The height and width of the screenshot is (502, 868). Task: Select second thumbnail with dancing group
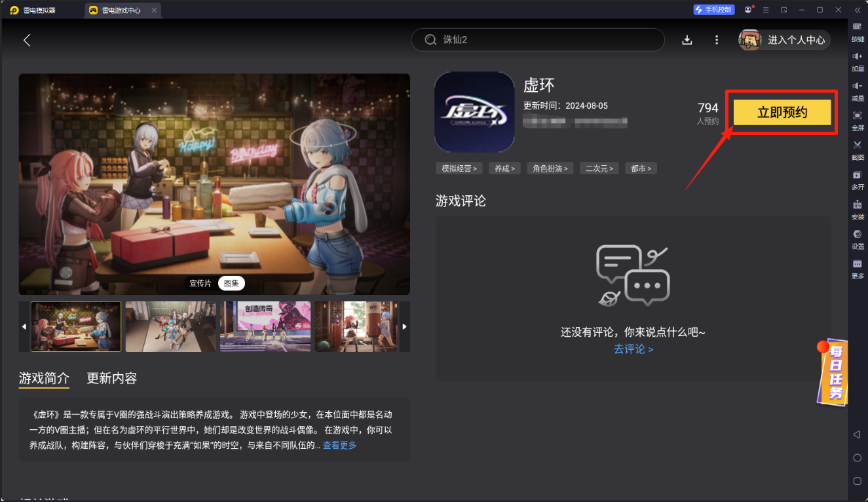pyautogui.click(x=170, y=326)
